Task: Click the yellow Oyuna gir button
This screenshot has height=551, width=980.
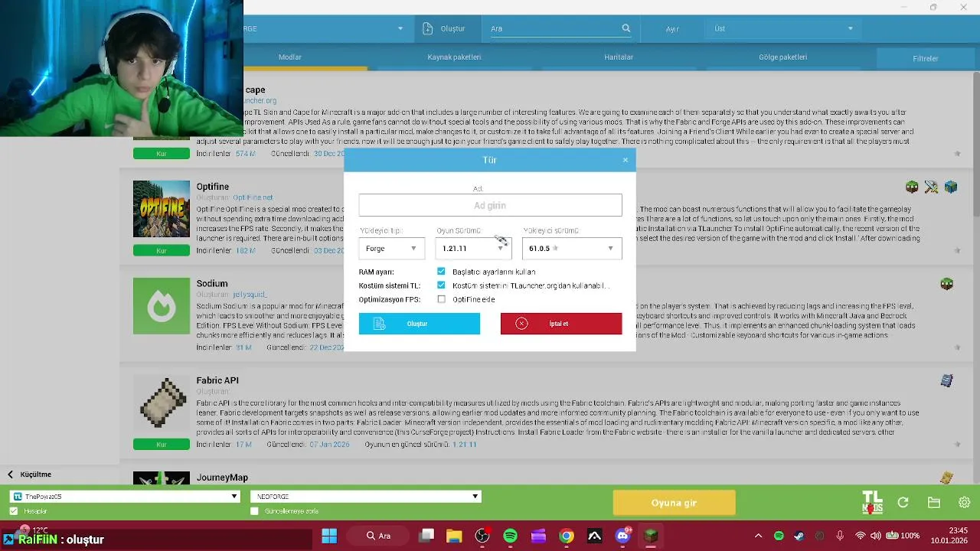Action: pyautogui.click(x=674, y=503)
